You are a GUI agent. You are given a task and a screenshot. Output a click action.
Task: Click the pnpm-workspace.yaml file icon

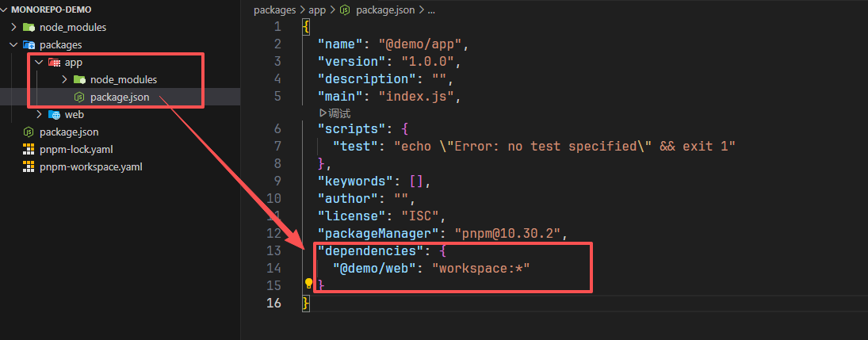point(29,166)
